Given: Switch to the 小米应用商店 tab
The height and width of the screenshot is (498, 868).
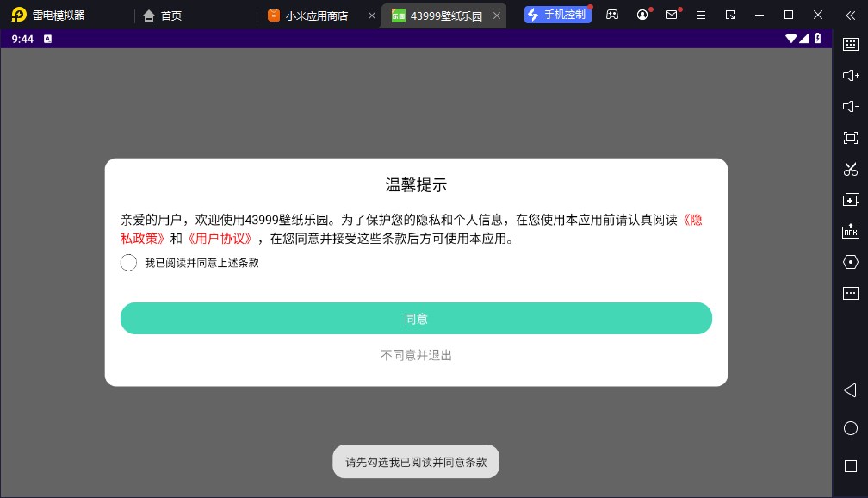Looking at the screenshot, I should pyautogui.click(x=308, y=16).
